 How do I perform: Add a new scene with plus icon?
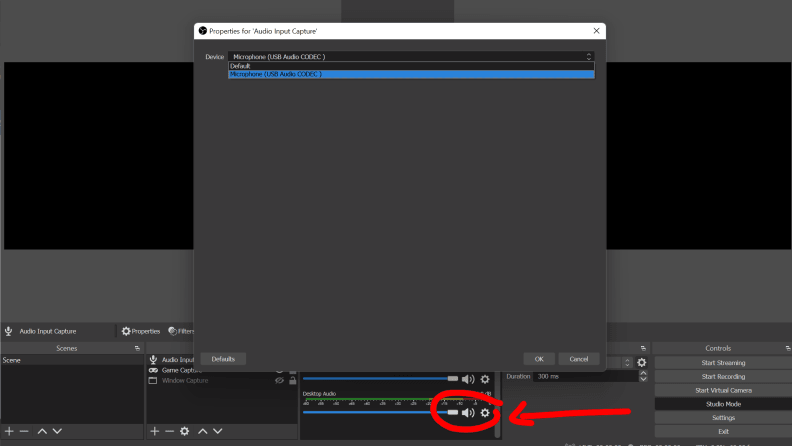(9, 431)
